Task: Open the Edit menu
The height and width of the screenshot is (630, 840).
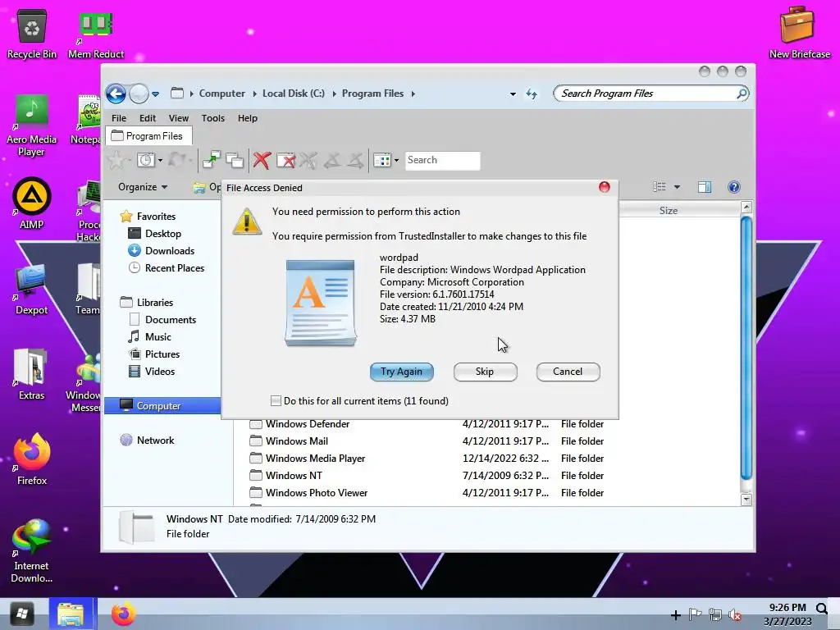Action: pos(148,118)
